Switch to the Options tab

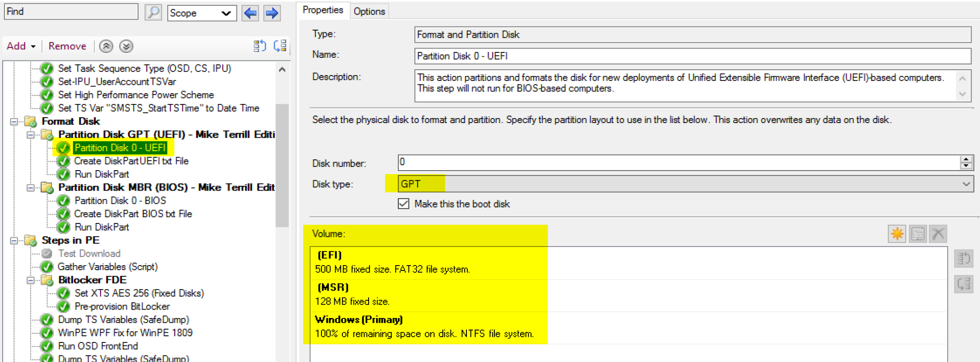(369, 11)
